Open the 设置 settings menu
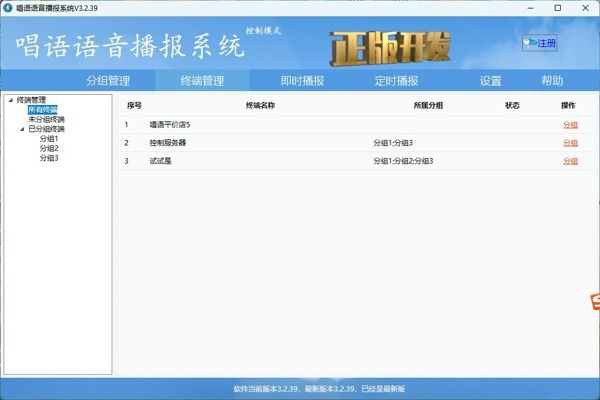Image resolution: width=600 pixels, height=400 pixels. pos(490,81)
